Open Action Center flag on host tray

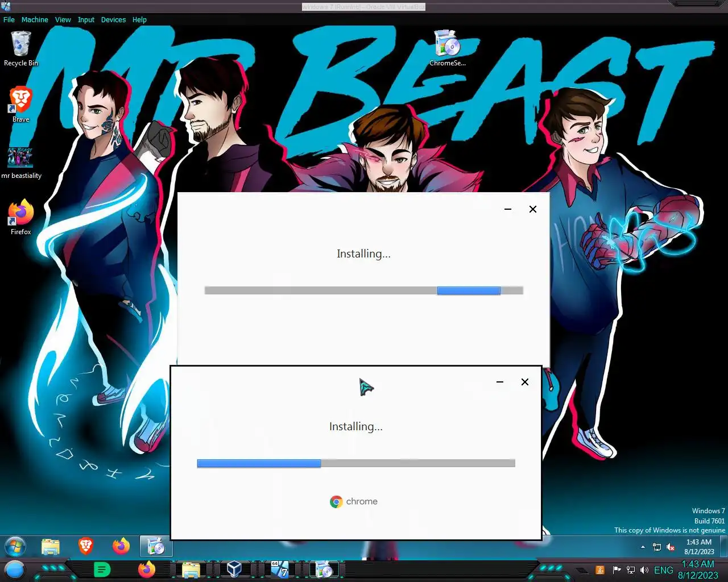pyautogui.click(x=617, y=570)
